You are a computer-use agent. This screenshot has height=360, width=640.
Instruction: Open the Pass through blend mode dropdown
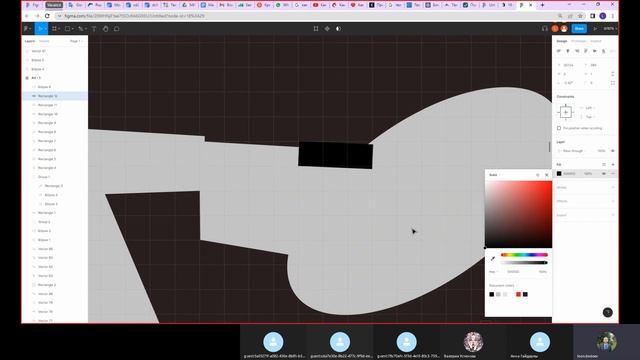coord(573,151)
